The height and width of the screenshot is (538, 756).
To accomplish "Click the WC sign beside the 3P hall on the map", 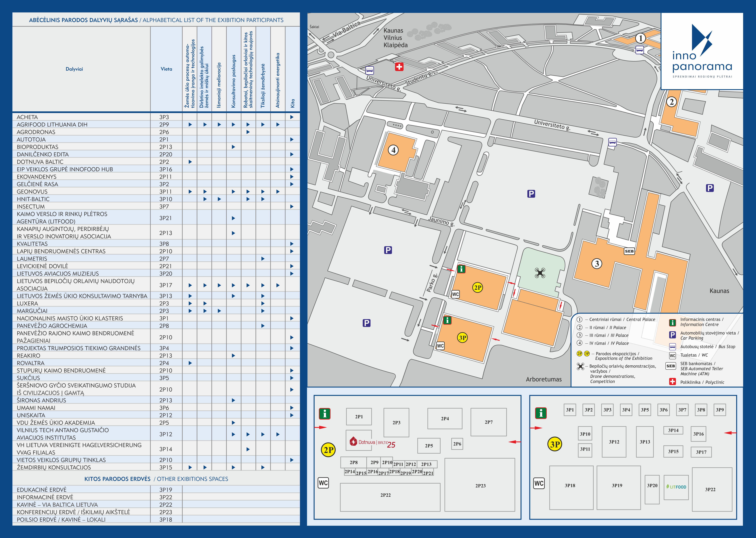I will point(440,346).
